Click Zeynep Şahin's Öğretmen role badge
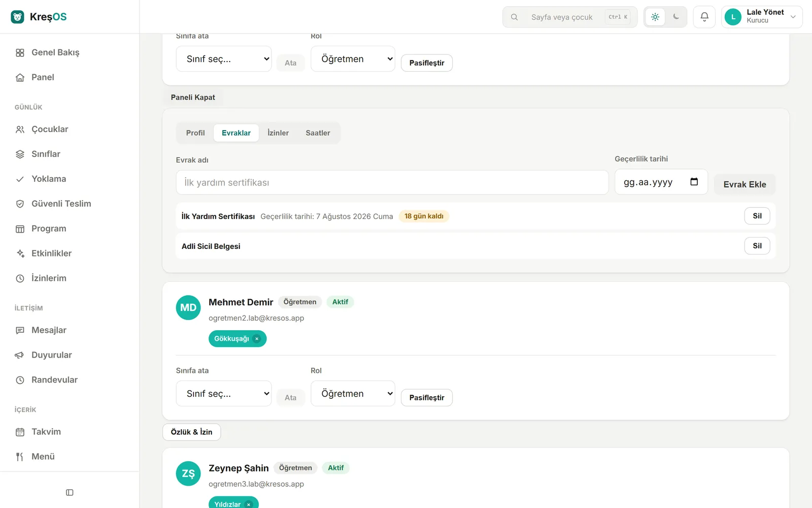This screenshot has height=508, width=812. click(295, 468)
